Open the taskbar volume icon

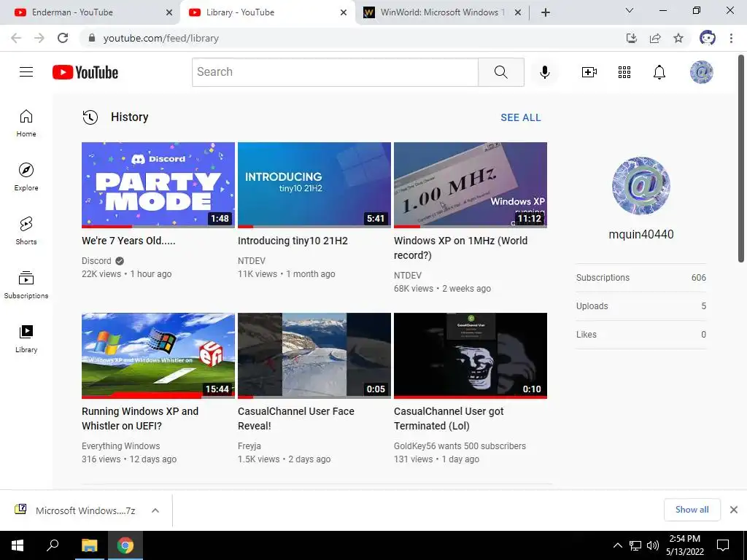point(653,545)
